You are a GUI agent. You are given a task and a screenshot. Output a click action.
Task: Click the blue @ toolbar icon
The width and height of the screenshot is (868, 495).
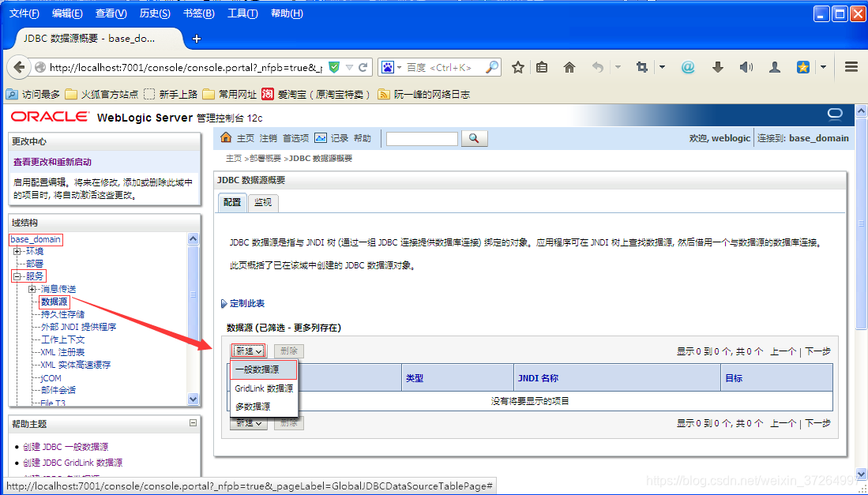click(x=688, y=67)
